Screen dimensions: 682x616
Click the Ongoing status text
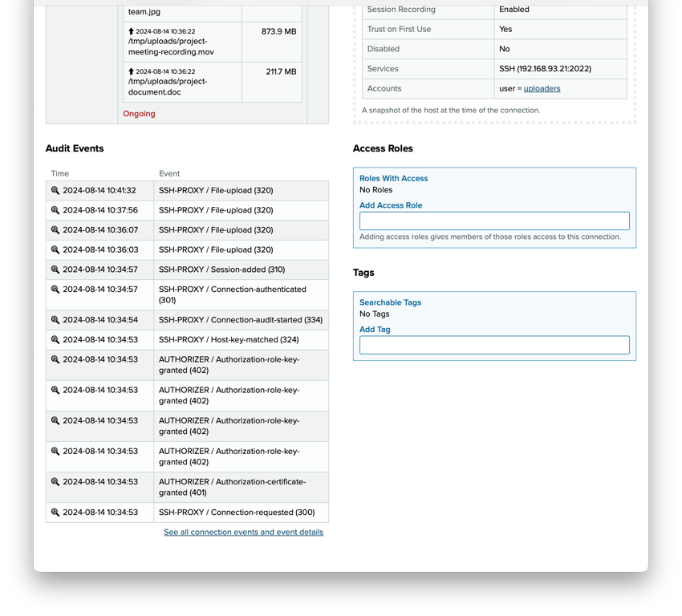139,114
